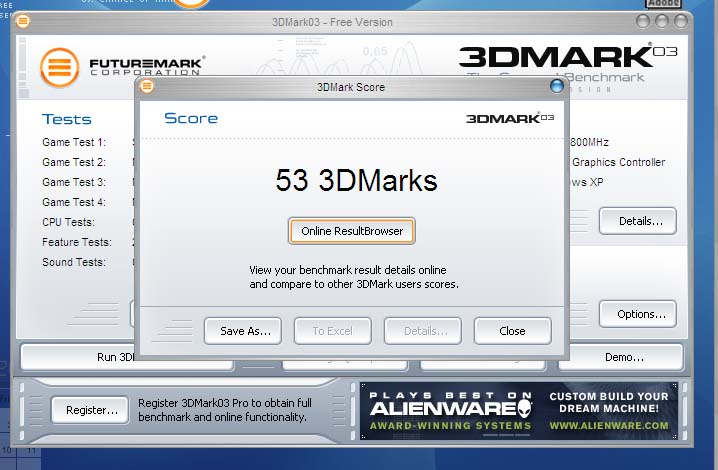The image size is (718, 470).
Task: Open Details in the 3DMark Score dialog
Action: click(x=423, y=331)
